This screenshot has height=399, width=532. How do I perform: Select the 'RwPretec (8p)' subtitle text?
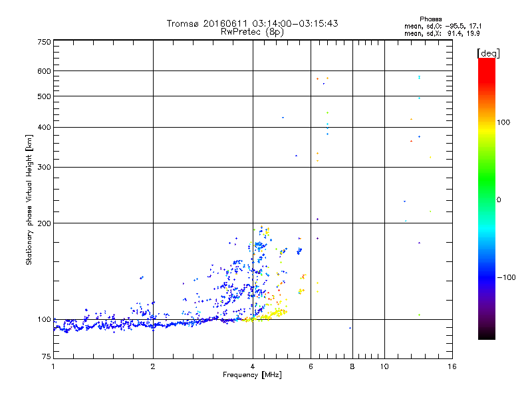(x=252, y=32)
